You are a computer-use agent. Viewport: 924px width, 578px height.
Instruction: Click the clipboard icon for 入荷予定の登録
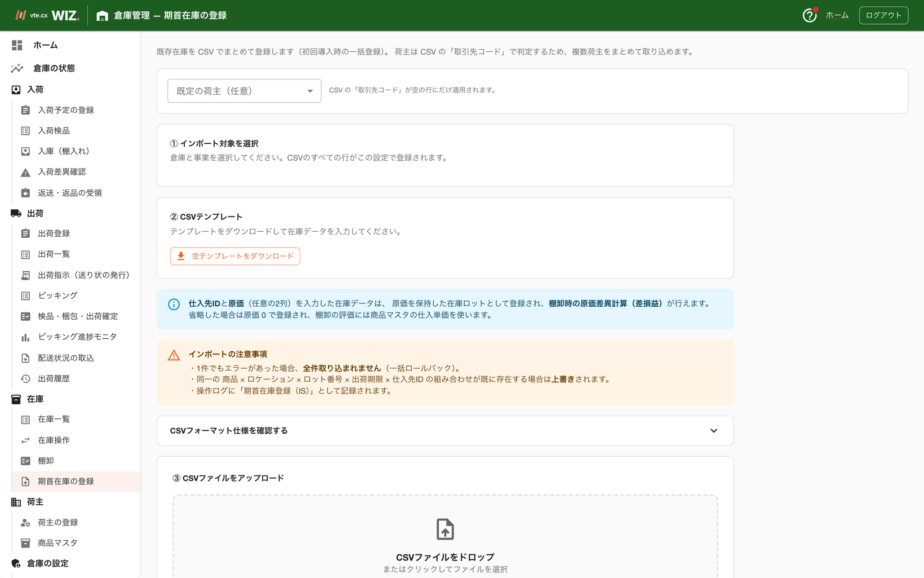click(x=25, y=110)
